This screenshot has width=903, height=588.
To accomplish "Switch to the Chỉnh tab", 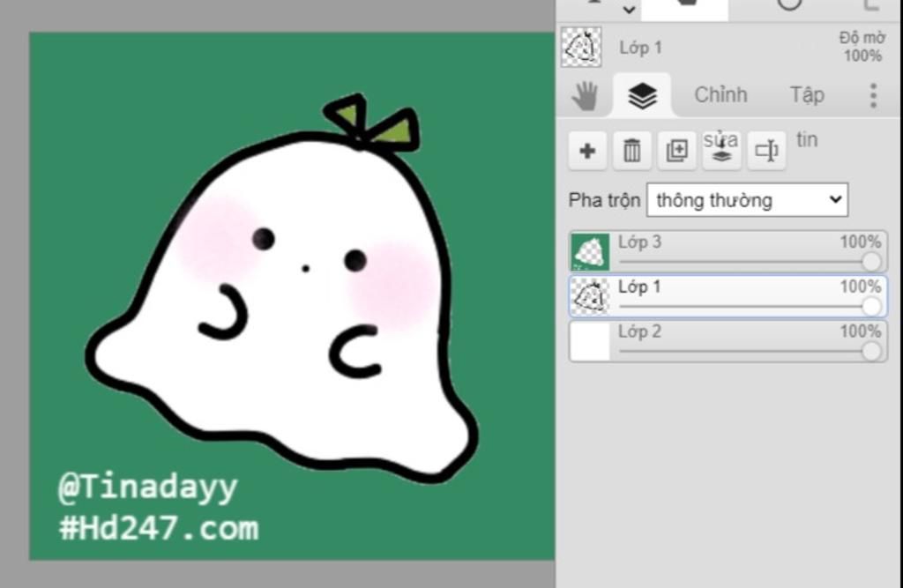I will click(720, 94).
